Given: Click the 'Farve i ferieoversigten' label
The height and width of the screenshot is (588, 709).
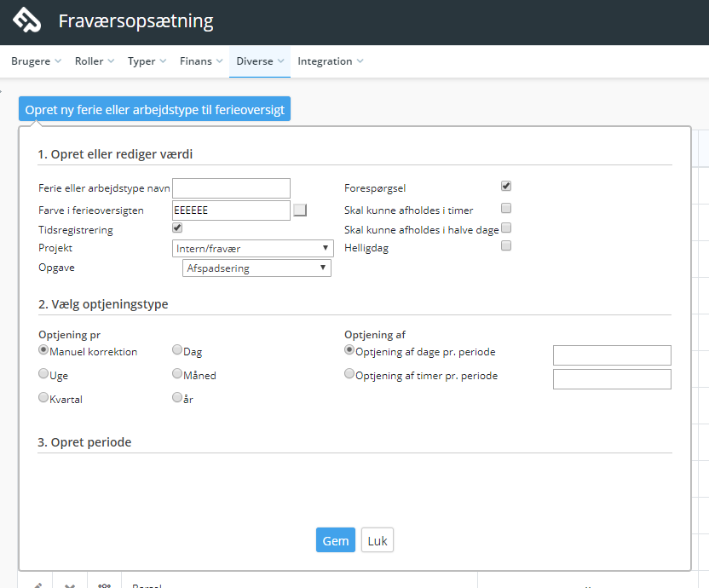Looking at the screenshot, I should (91, 210).
